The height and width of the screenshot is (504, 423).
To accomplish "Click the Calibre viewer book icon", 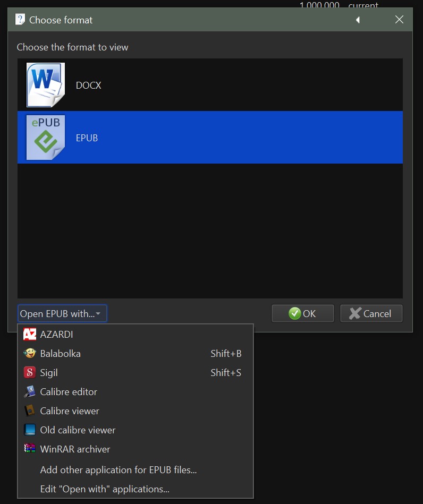I will click(30, 411).
